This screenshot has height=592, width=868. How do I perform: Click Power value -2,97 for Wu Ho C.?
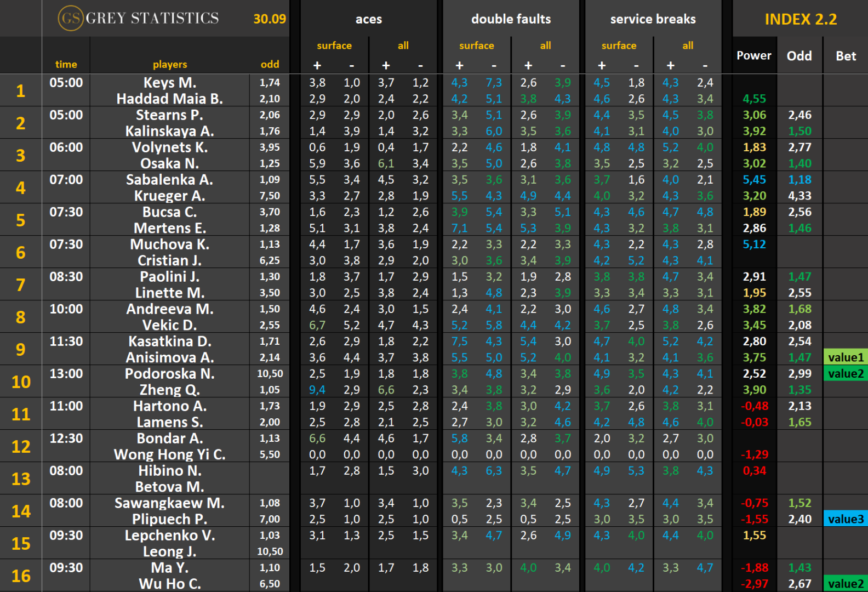(x=755, y=584)
